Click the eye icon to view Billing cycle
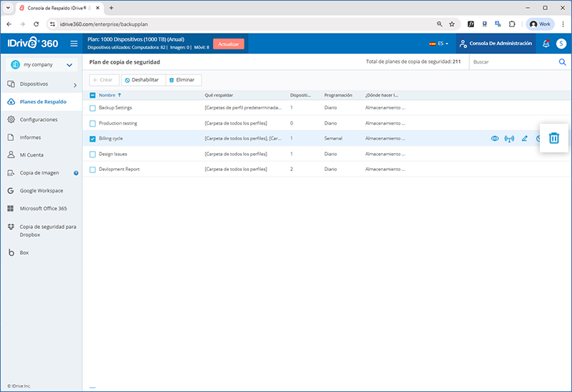This screenshot has width=572, height=392. 495,139
